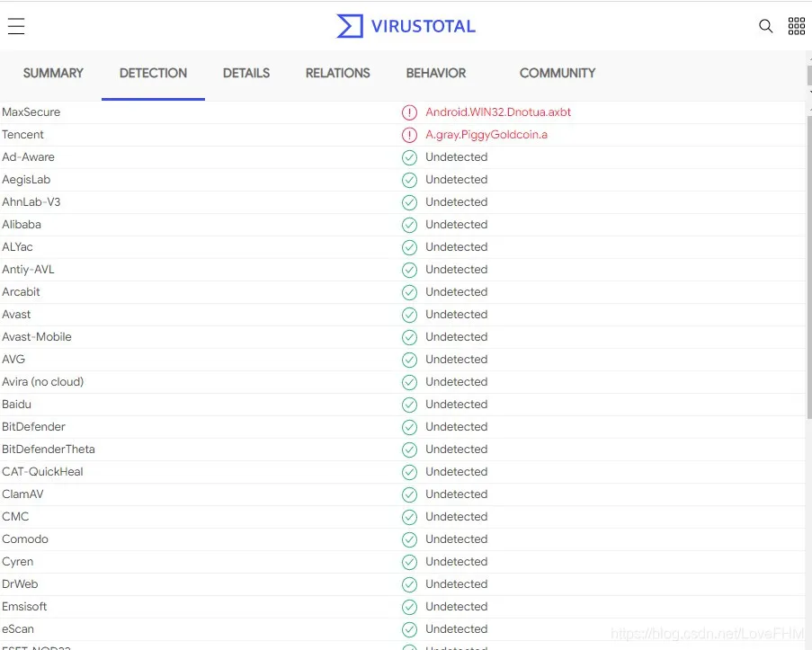Click ClamAV green check icon
The image size is (812, 650).
pyautogui.click(x=409, y=494)
